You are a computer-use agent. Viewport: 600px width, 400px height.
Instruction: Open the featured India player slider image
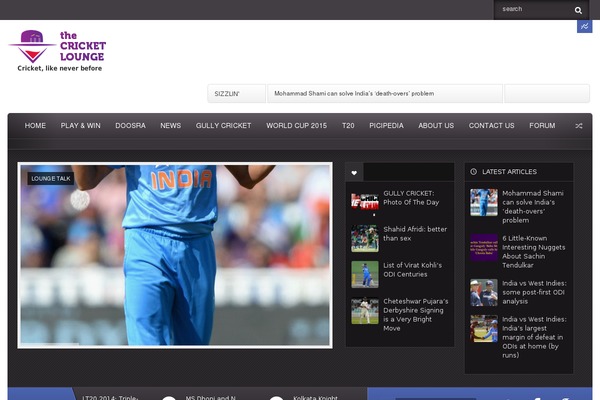(175, 255)
